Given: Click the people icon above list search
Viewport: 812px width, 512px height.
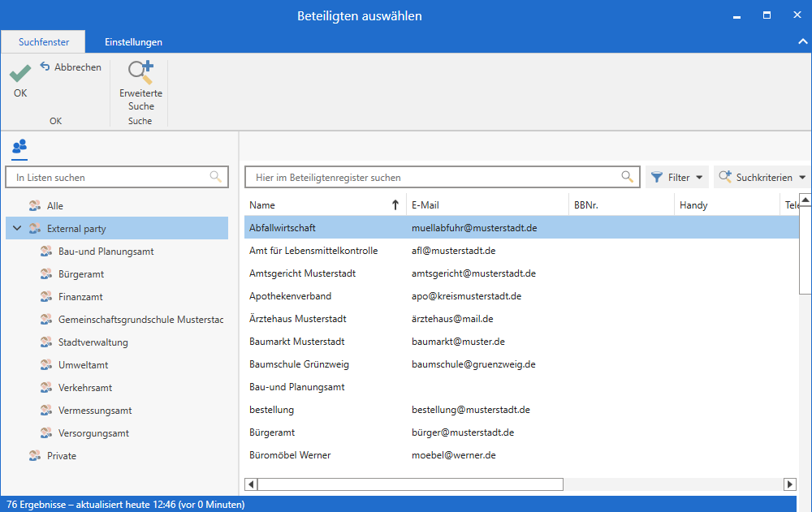Looking at the screenshot, I should (19, 147).
